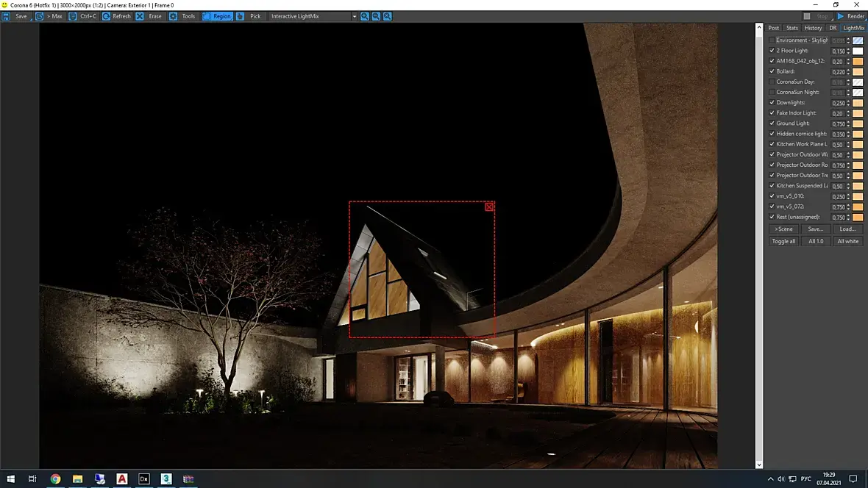868x488 pixels.
Task: Toggle the Hidden cornice light checkbox
Action: pos(772,134)
